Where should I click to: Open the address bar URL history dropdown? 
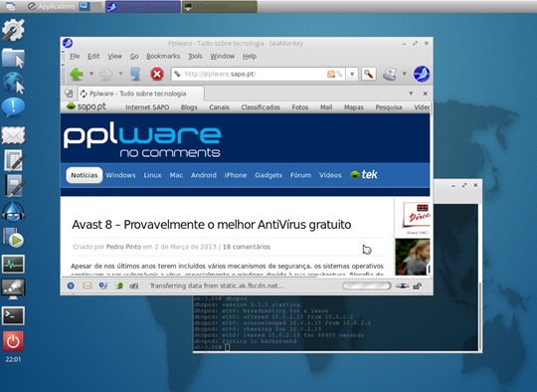(352, 74)
